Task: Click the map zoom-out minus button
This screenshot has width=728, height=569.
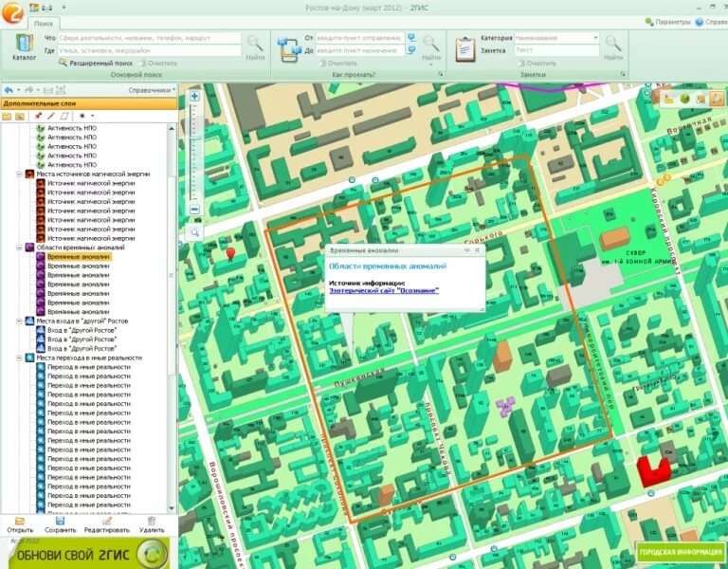Action: click(195, 210)
